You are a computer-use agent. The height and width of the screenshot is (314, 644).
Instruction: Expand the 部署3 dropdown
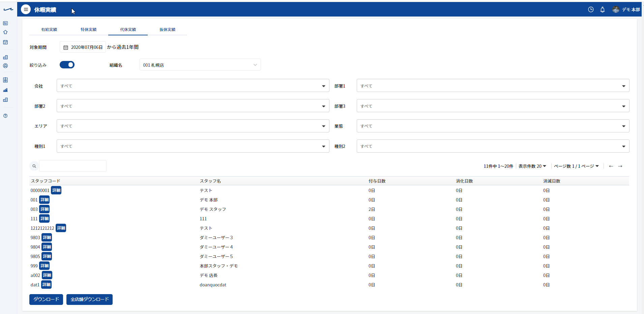[x=493, y=106]
